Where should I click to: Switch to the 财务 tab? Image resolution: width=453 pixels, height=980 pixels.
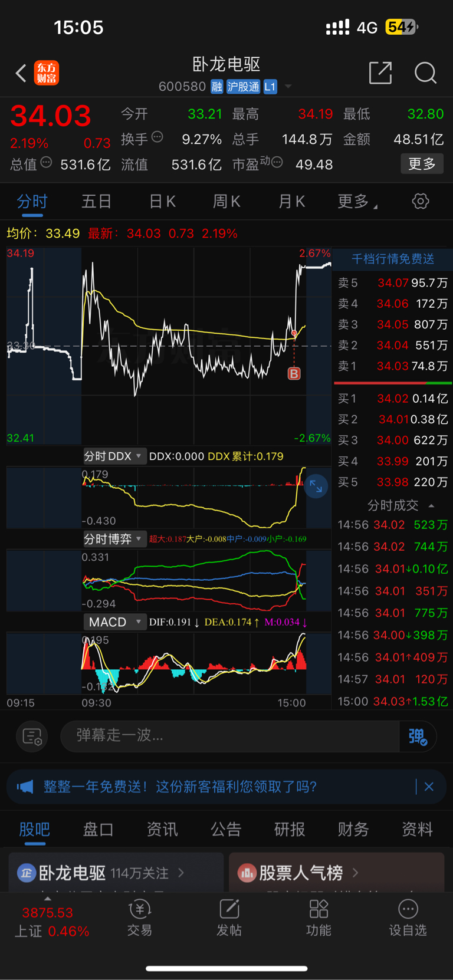click(x=353, y=829)
